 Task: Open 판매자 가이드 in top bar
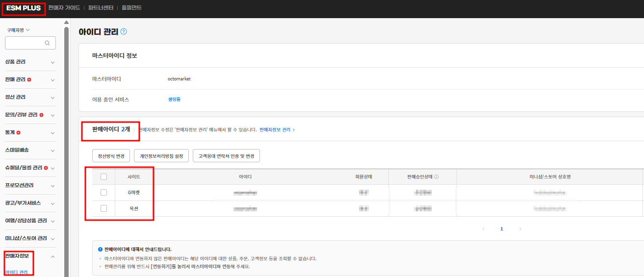coord(64,8)
